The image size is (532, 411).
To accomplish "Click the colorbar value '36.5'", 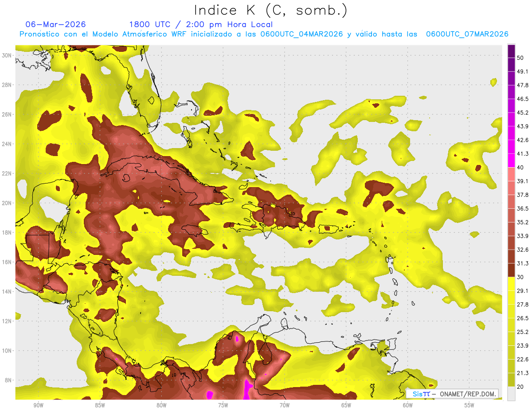I will pyautogui.click(x=523, y=208).
